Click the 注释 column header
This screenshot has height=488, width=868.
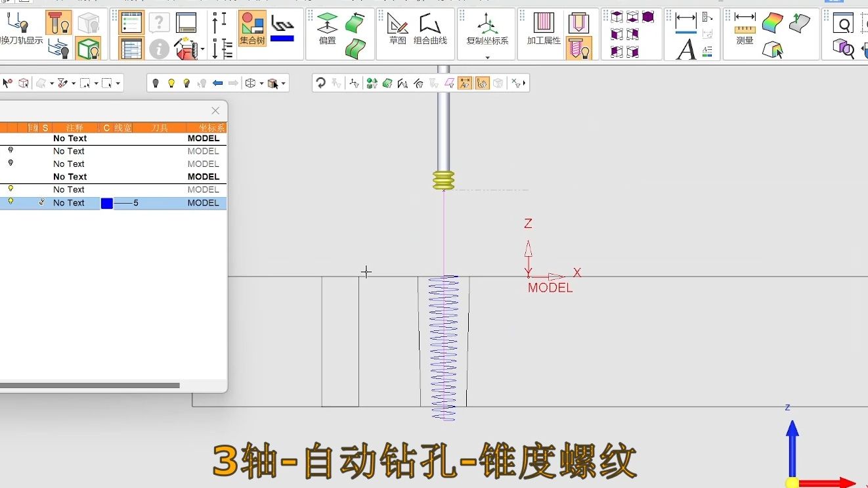click(x=74, y=127)
